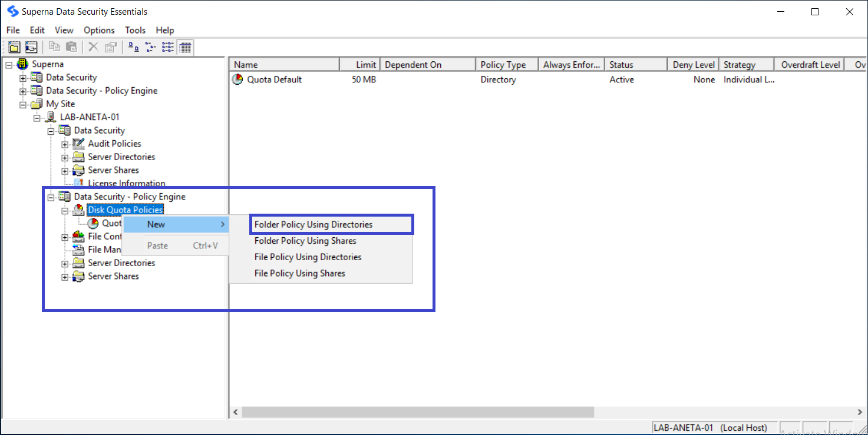Expand Server Shares under LAB-ANETA-01's Data Security
The height and width of the screenshot is (435, 868).
(x=65, y=171)
